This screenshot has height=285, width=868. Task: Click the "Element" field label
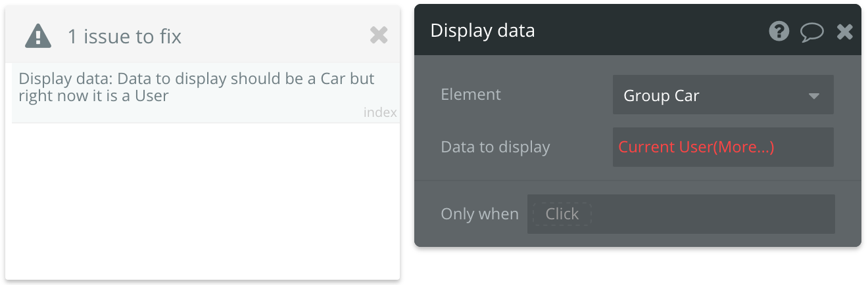471,95
